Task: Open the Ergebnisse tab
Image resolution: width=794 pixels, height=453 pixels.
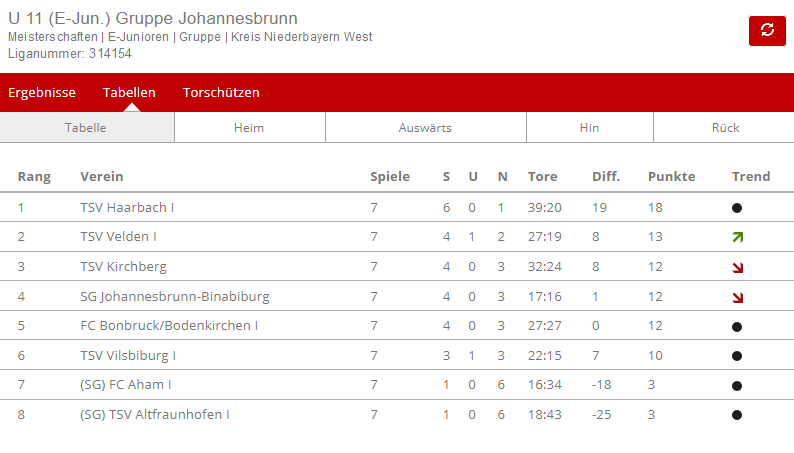Action: tap(42, 92)
